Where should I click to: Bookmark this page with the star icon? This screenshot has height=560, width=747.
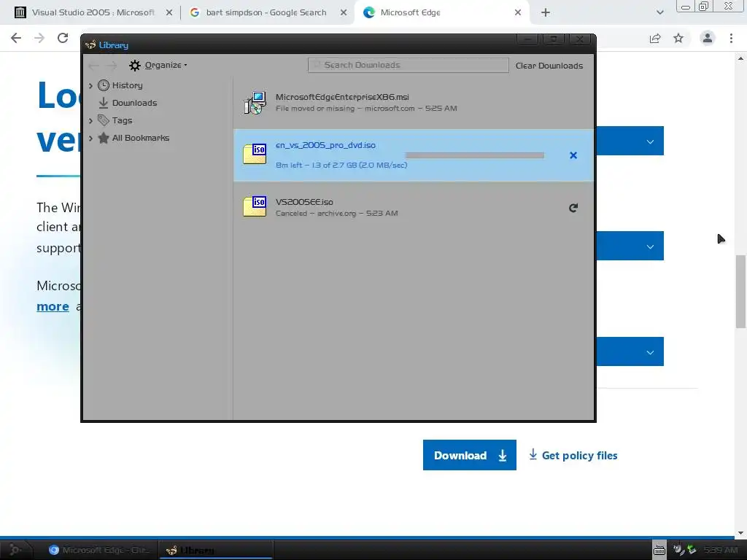678,38
